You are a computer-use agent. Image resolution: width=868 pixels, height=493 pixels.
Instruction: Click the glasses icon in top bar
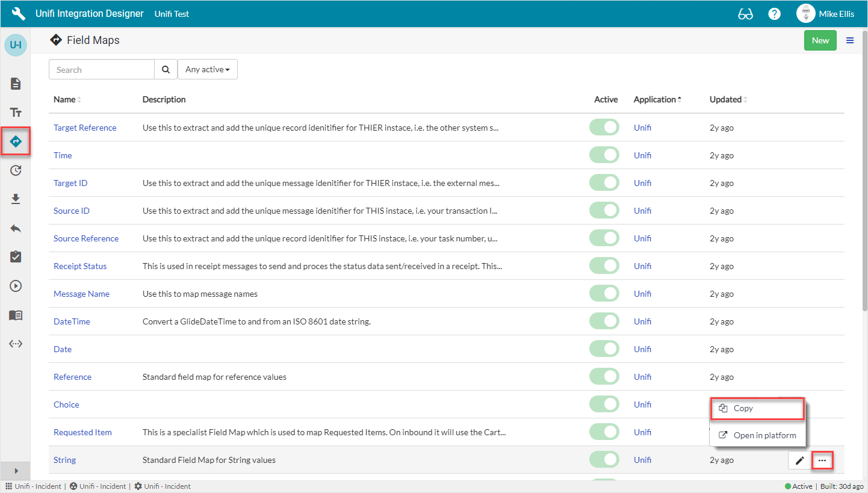[x=745, y=14]
